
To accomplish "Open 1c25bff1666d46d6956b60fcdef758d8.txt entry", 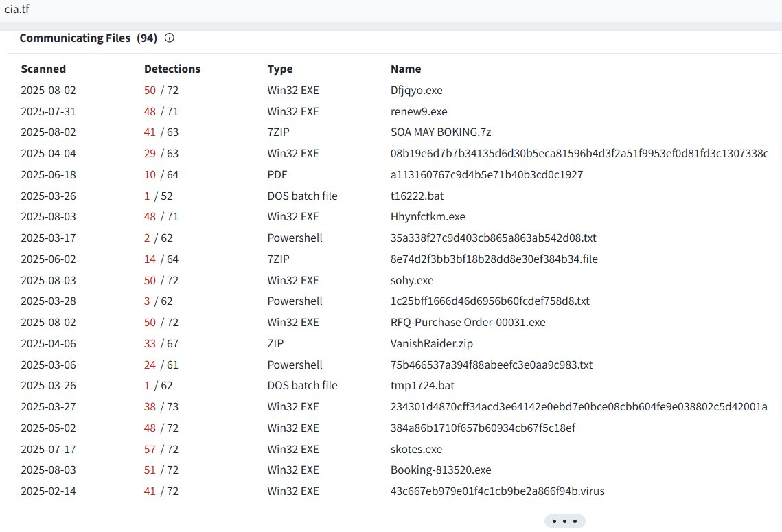I will click(x=490, y=301).
